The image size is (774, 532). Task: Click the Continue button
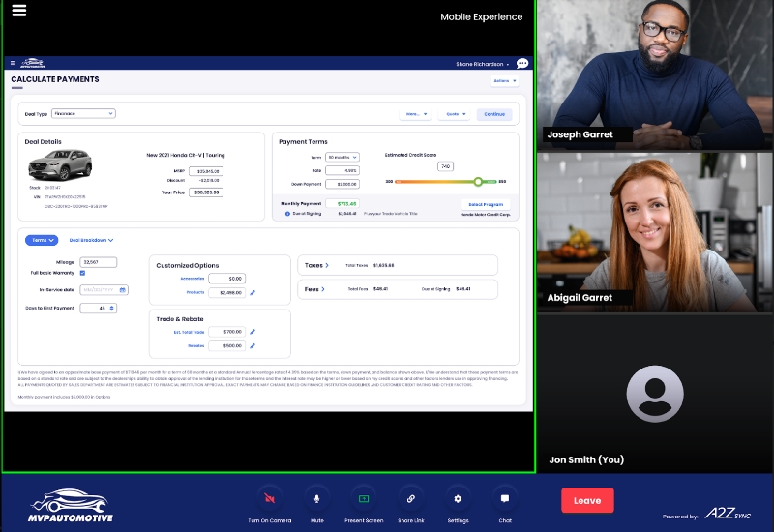click(x=494, y=114)
